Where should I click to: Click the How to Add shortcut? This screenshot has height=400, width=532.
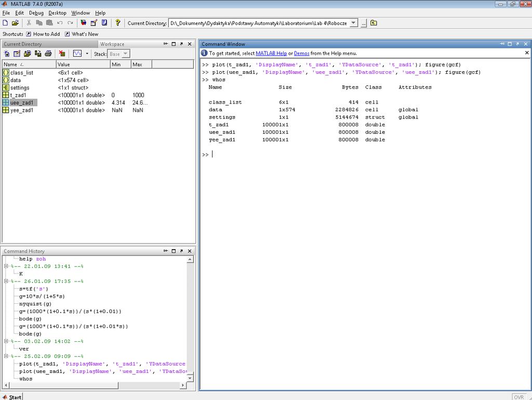pyautogui.click(x=43, y=34)
